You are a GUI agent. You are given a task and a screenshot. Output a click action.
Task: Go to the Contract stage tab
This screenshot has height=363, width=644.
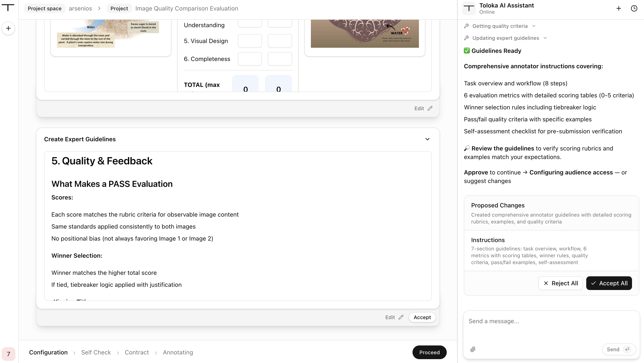tap(137, 352)
